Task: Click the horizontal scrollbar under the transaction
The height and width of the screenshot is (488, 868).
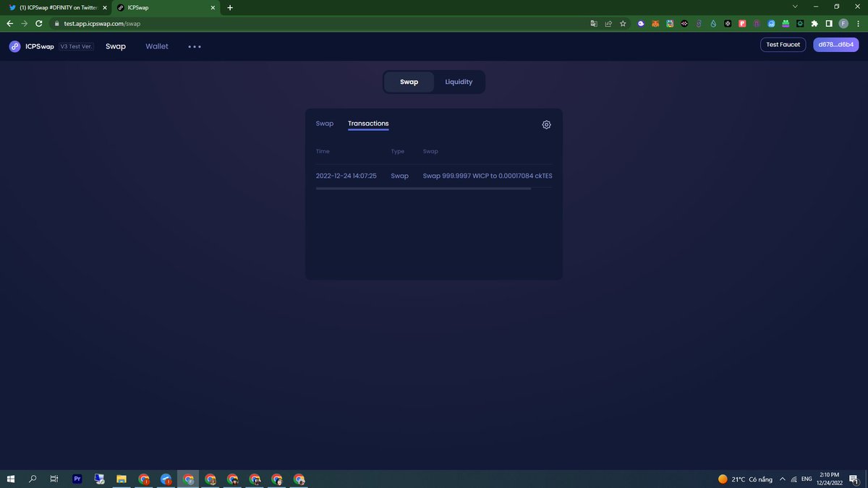Action: tap(423, 189)
